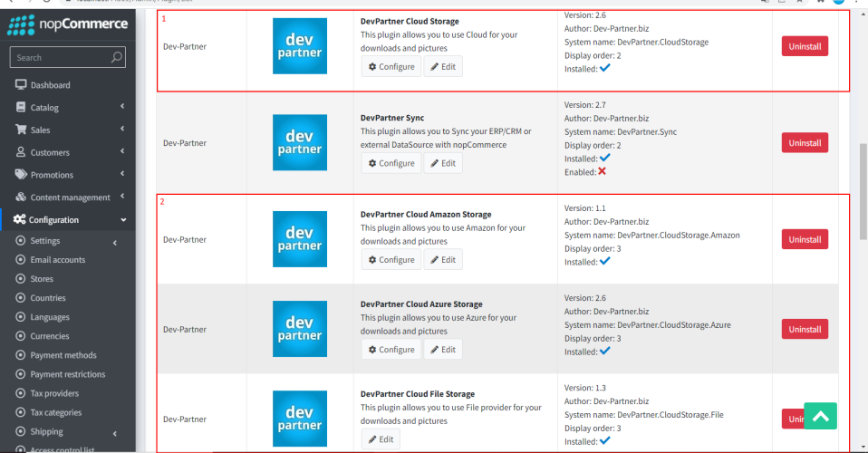Image resolution: width=868 pixels, height=453 pixels.
Task: Expand the Customers chevron arrow
Action: [x=122, y=150]
